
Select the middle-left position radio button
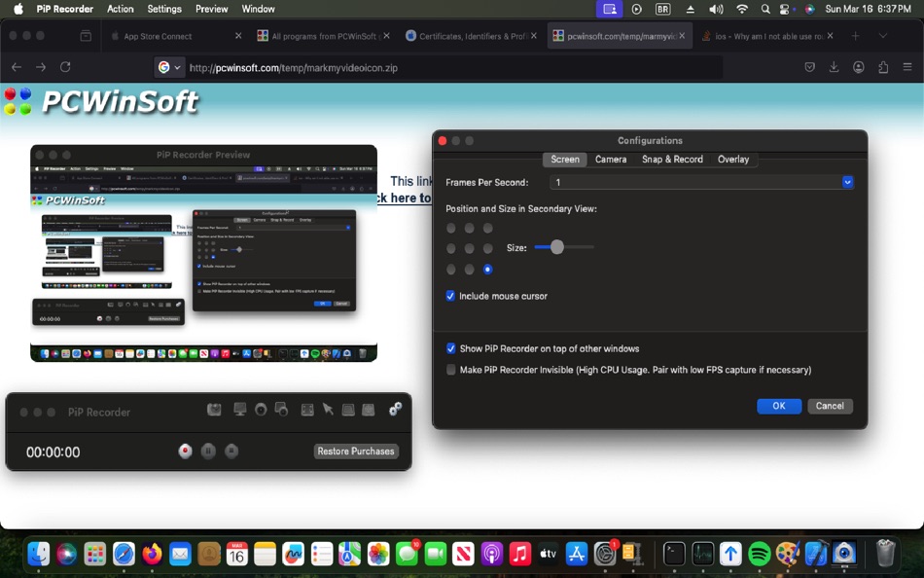point(450,248)
